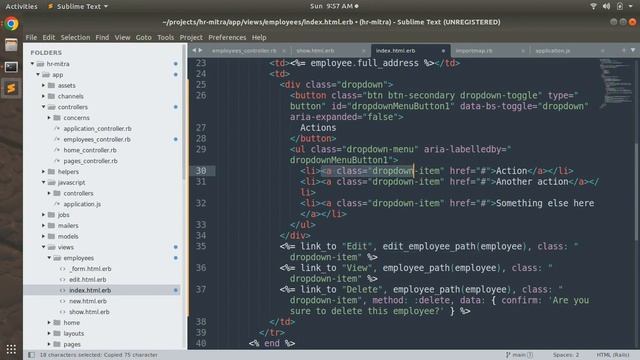Go to previous tab with left arrow
The height and width of the screenshot is (360, 640).
pyautogui.click(x=194, y=50)
